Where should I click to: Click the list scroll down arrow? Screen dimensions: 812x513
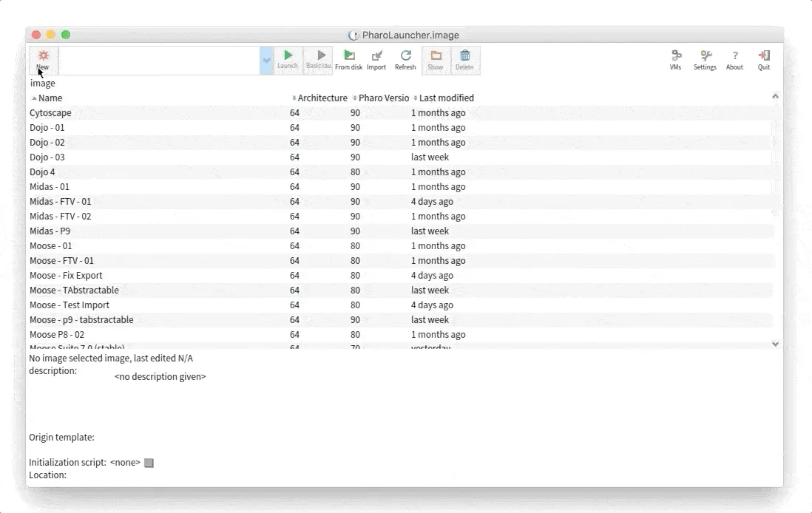(775, 344)
